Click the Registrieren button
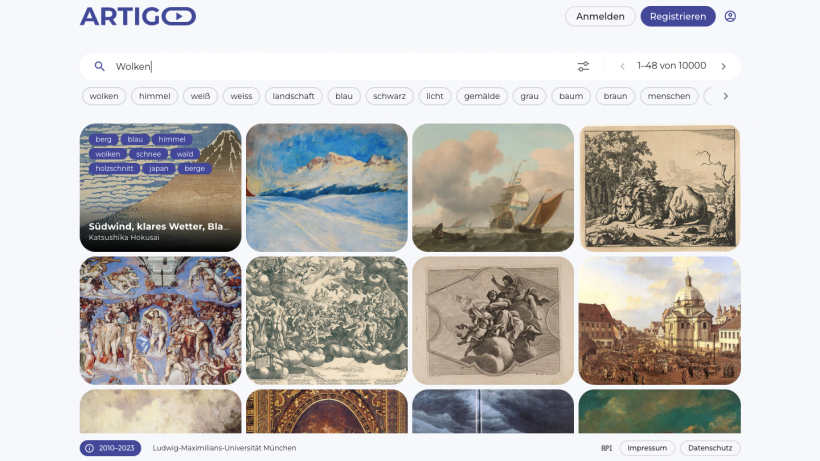This screenshot has width=820, height=461. coord(678,16)
